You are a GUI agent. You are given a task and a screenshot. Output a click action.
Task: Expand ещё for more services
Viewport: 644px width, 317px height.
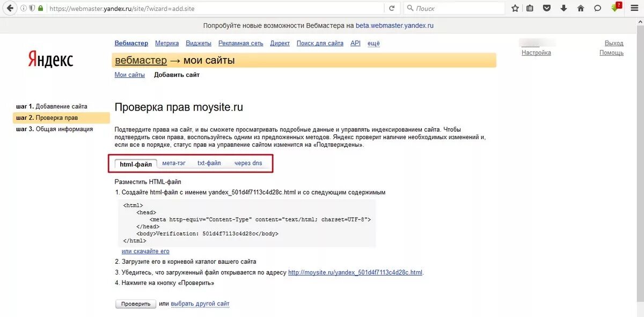374,43
